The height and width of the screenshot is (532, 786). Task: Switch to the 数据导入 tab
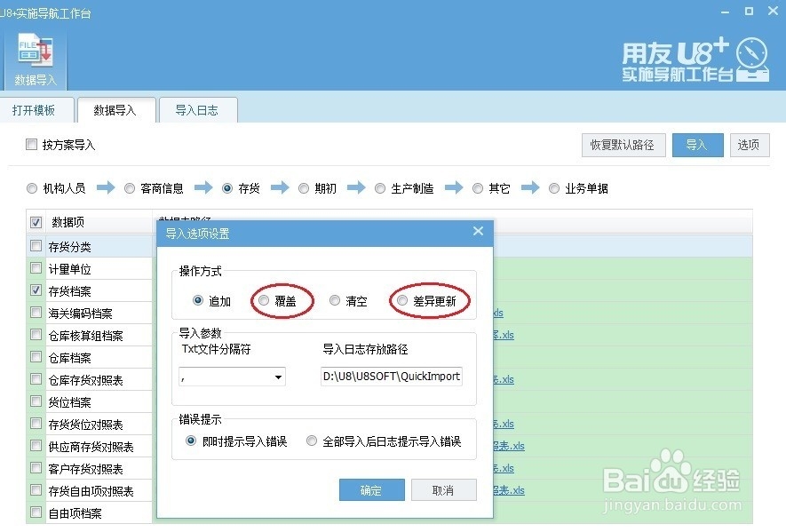115,110
